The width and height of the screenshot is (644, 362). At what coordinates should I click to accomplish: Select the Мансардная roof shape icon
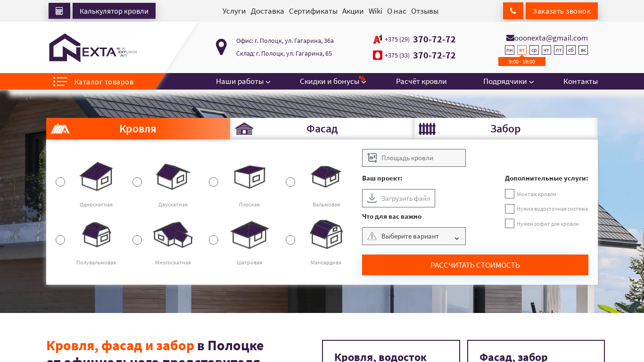point(326,234)
